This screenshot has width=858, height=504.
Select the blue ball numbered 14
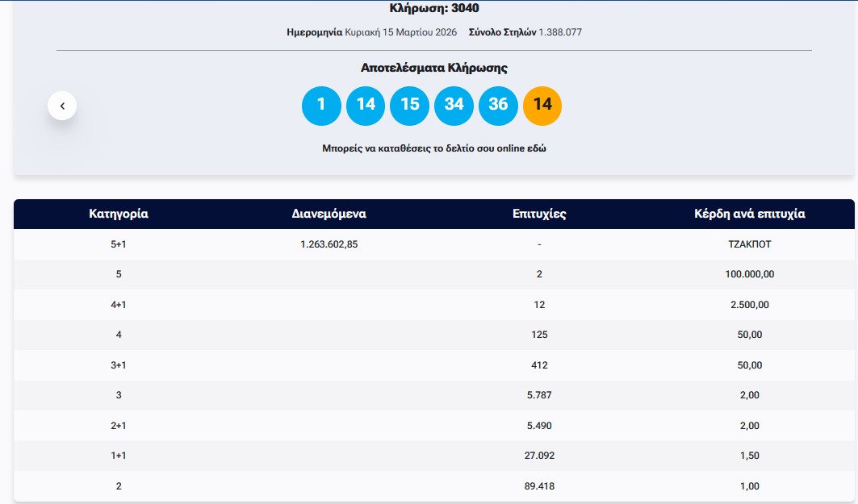(366, 105)
